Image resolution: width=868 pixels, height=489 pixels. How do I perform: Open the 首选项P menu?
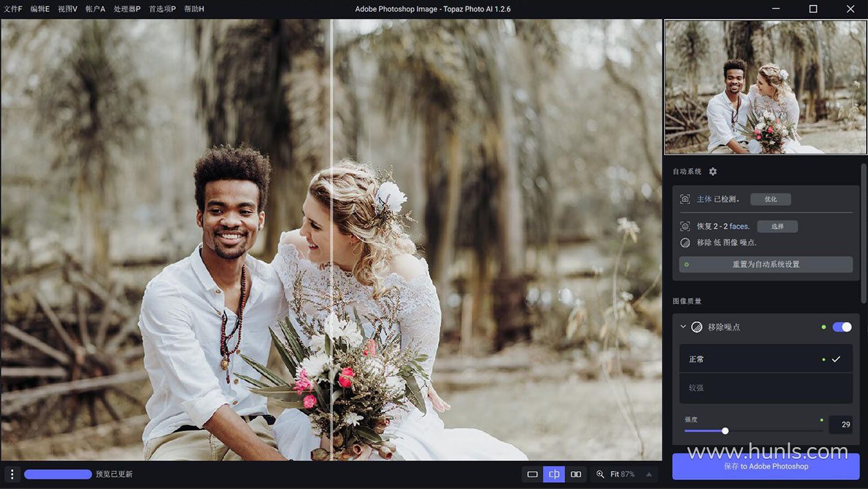click(162, 9)
